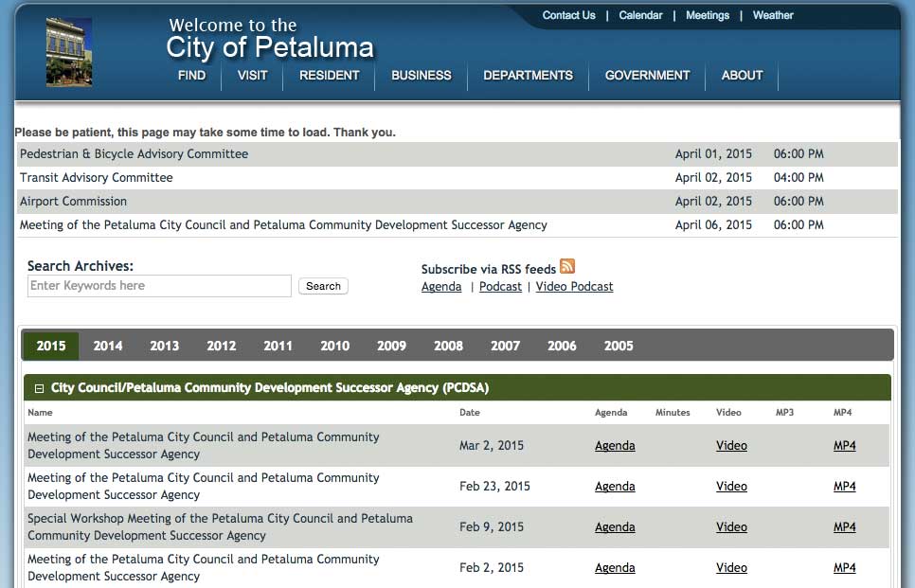Click the MP3 column header

[785, 413]
